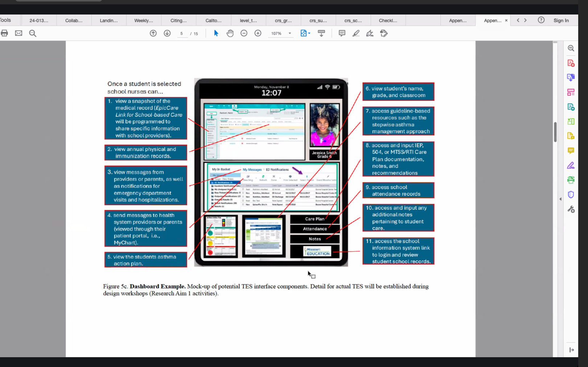Switch to the inactive Appen... tab
This screenshot has width=588, height=367.
[458, 20]
